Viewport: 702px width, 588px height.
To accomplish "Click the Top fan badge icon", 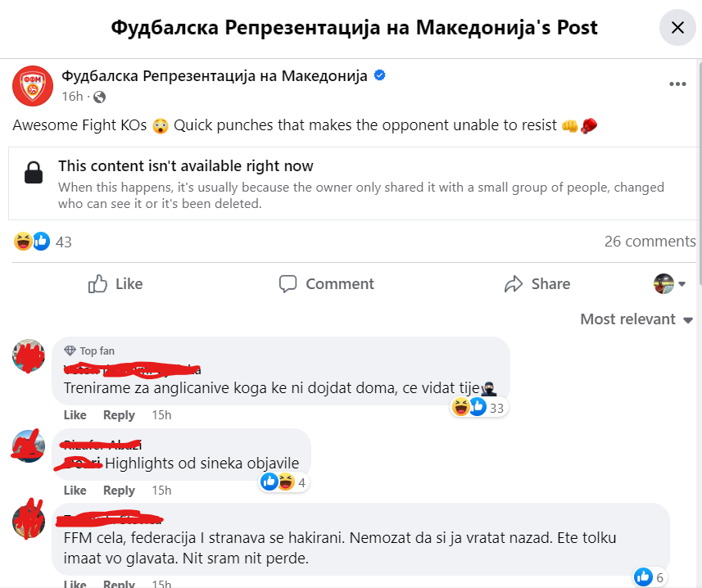I will pos(70,351).
